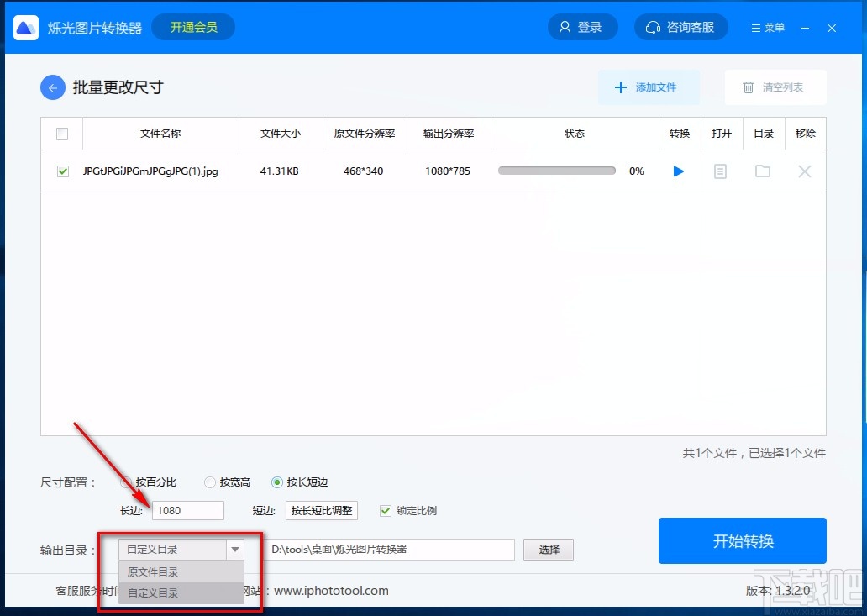Viewport: 867px width, 616px height.
Task: Choose 原文件目录 from the dropdown list
Action: coord(153,571)
